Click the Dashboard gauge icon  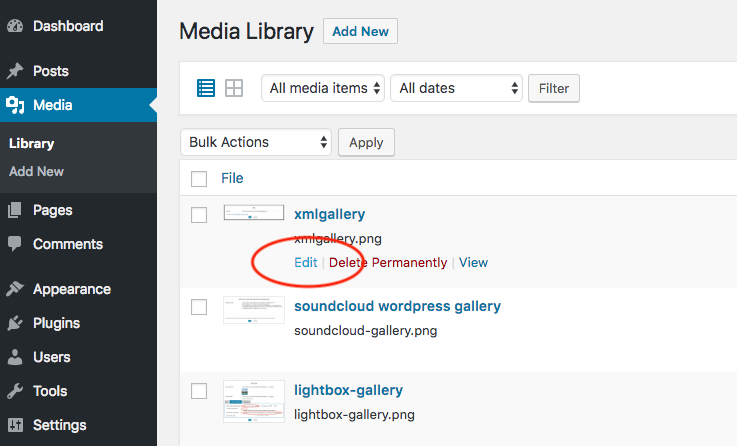coord(15,26)
